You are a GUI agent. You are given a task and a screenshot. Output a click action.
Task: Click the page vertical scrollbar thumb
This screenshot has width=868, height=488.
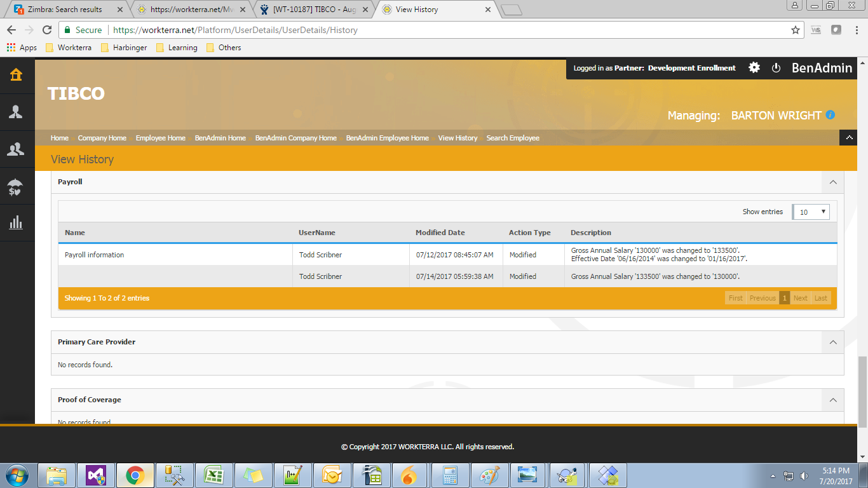pyautogui.click(x=862, y=391)
